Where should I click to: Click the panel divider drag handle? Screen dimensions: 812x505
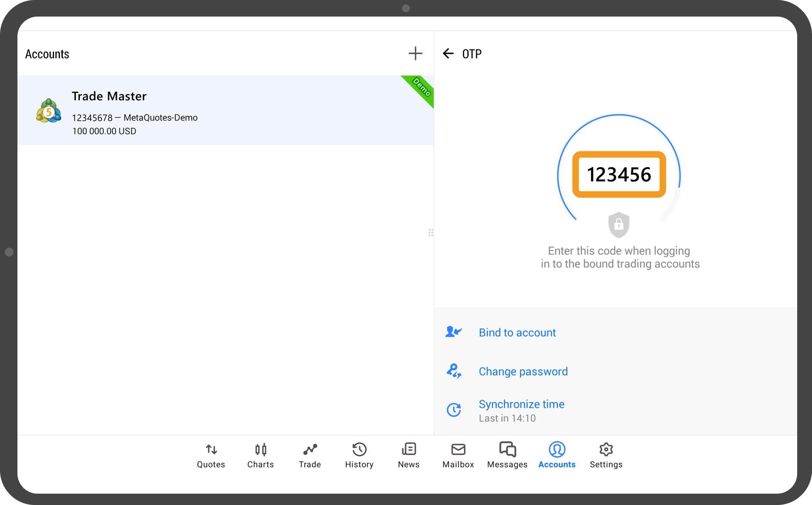click(431, 233)
